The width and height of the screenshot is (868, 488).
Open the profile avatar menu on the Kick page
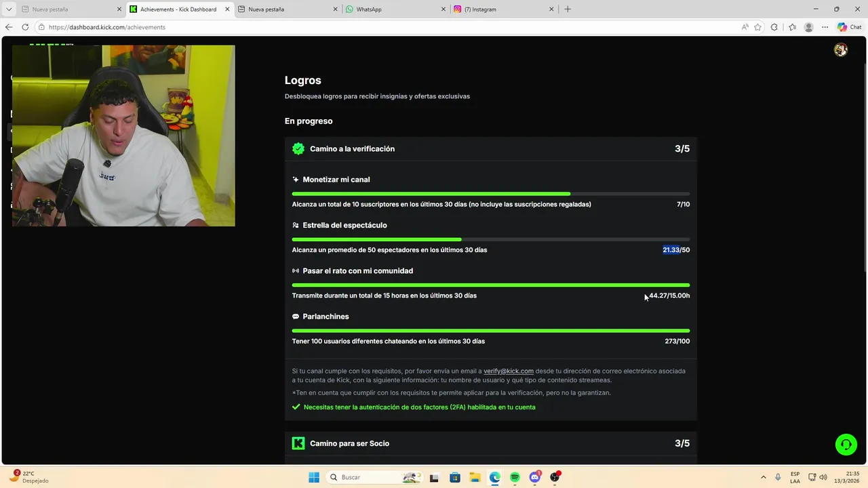841,49
